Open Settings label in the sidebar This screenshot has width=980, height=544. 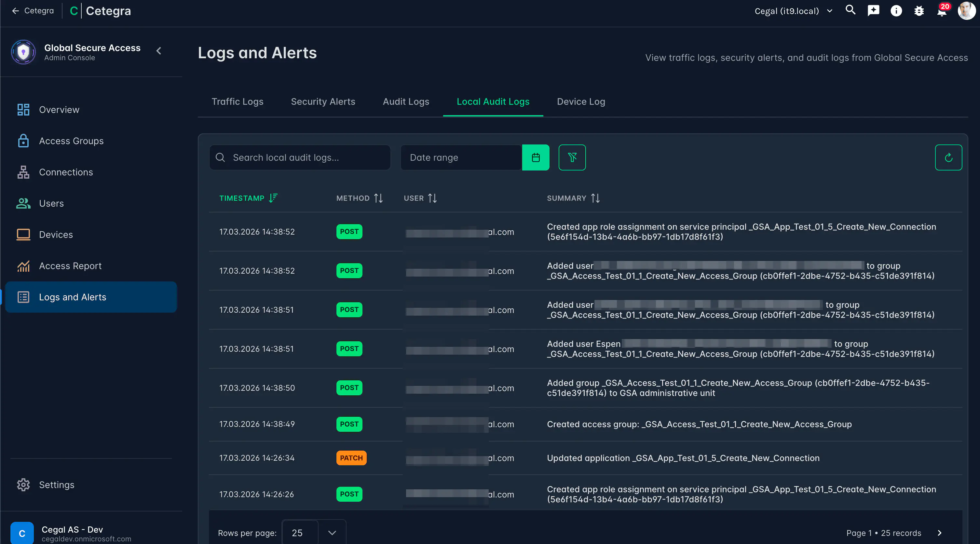(57, 485)
